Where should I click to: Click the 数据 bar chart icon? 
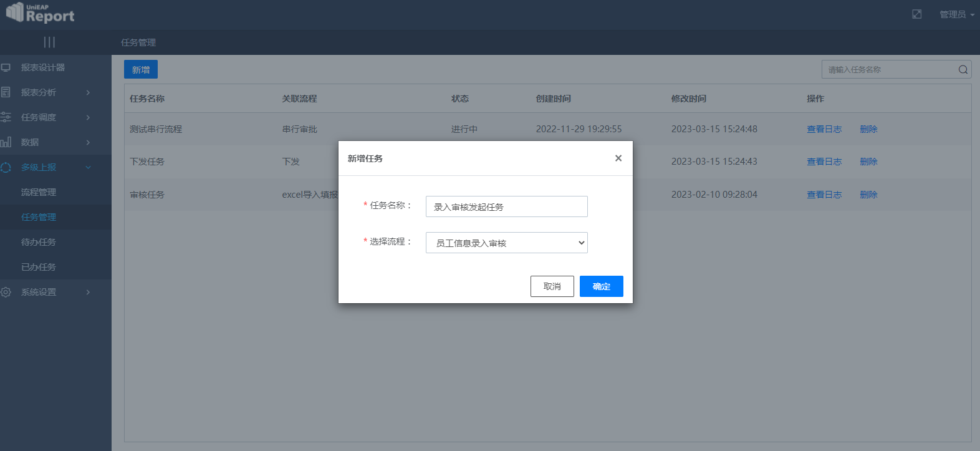coord(6,142)
